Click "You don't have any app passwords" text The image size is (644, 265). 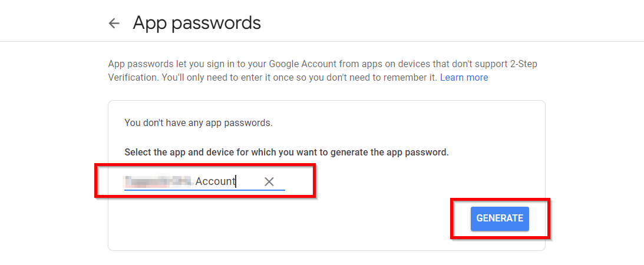coord(199,123)
